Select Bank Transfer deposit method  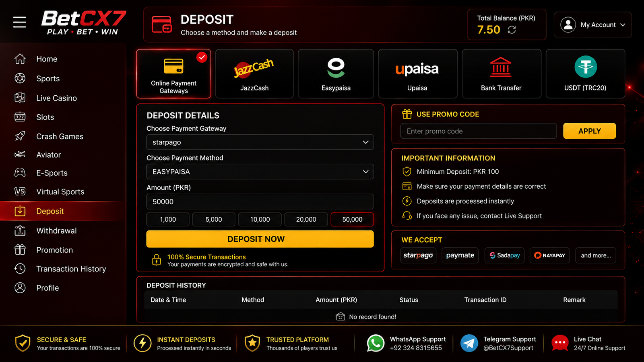point(501,74)
